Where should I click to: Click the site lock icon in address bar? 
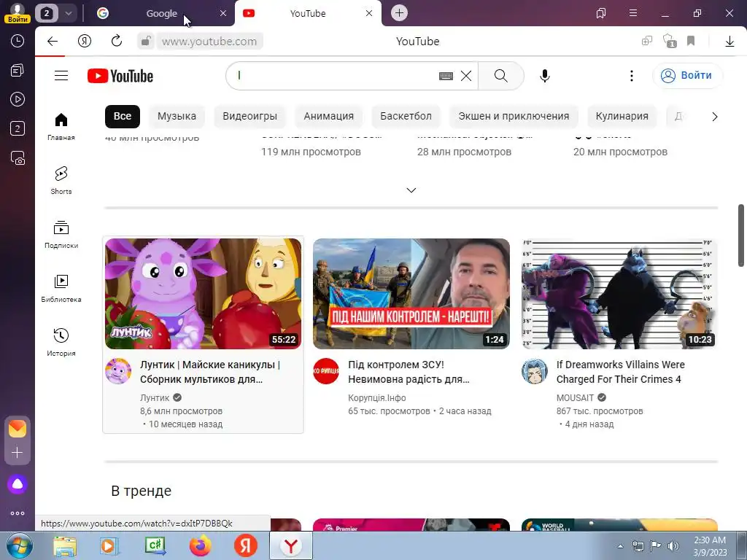(x=145, y=42)
